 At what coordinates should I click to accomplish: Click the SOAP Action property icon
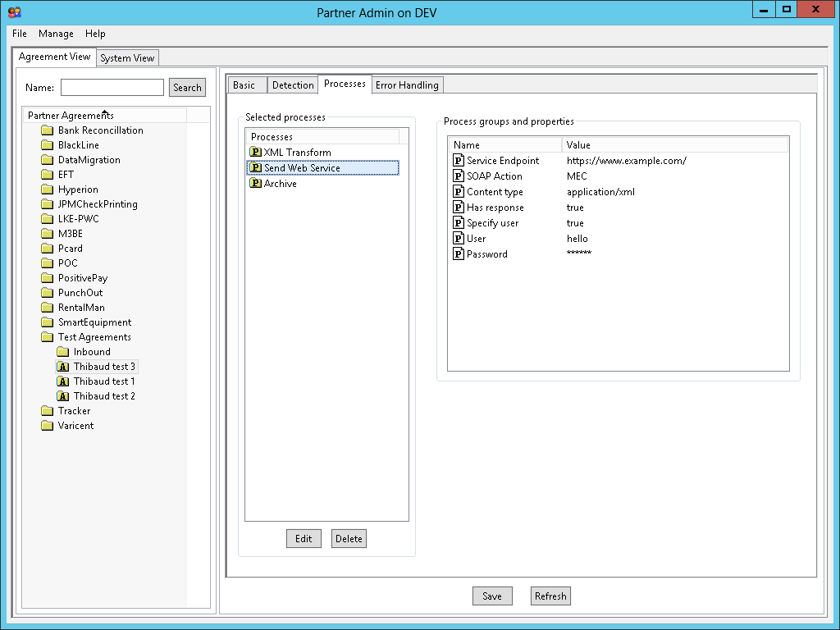click(x=459, y=176)
